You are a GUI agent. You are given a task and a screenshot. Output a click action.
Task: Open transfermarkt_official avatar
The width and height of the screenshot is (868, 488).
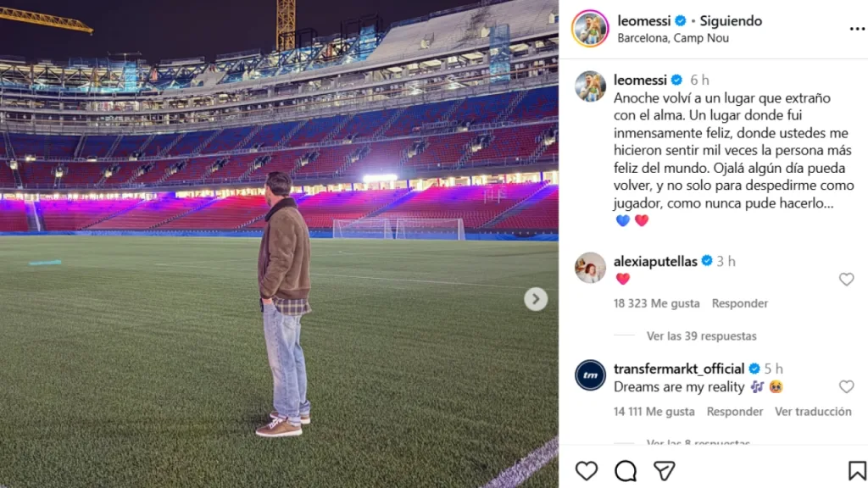[590, 375]
